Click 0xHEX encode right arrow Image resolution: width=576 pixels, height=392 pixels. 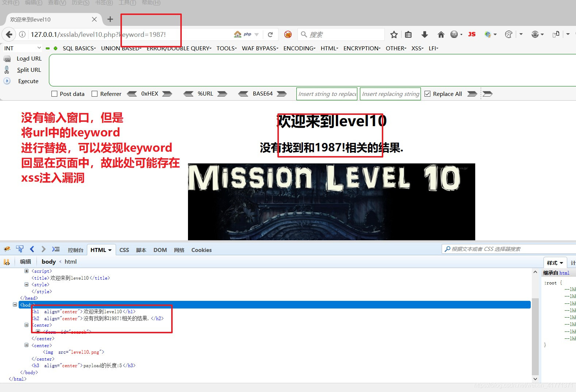pyautogui.click(x=167, y=94)
